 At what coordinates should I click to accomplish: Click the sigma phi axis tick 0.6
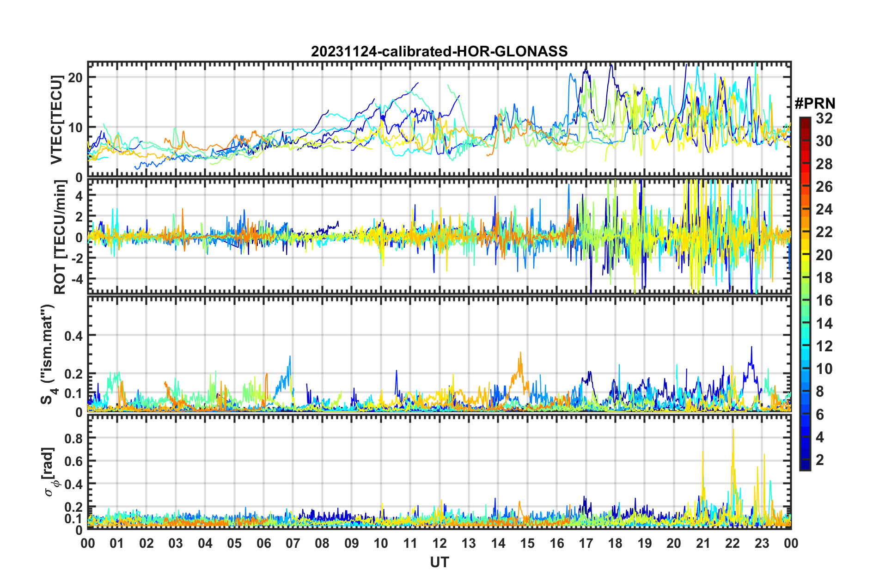pyautogui.click(x=73, y=460)
